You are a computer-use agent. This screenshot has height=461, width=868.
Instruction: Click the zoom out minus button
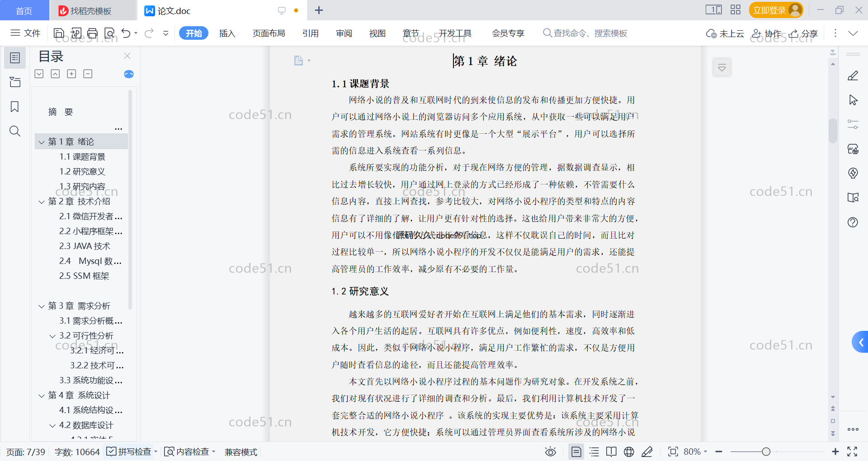click(x=719, y=452)
